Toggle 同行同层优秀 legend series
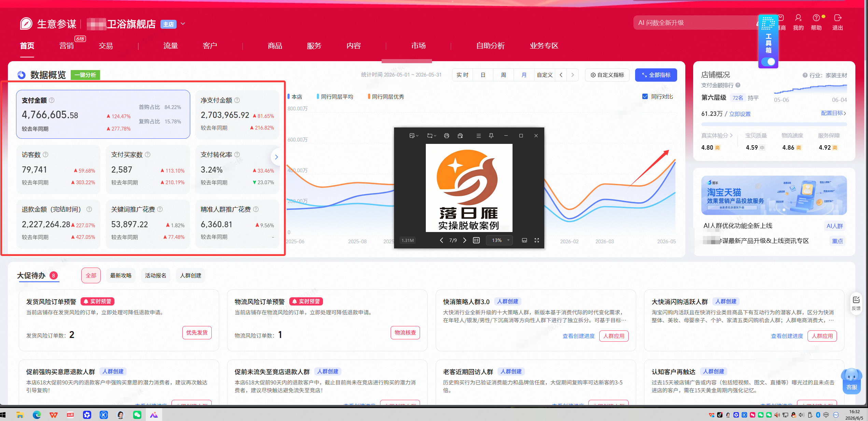868x421 pixels. pyautogui.click(x=386, y=97)
